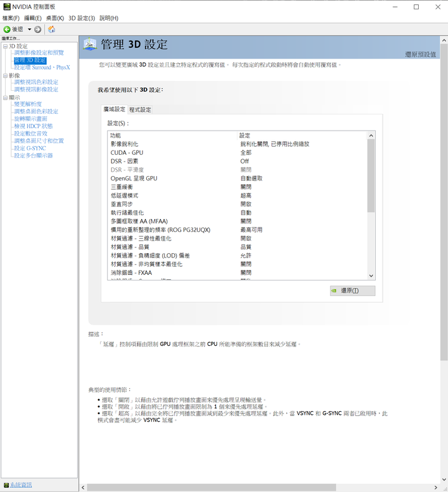Screen dimensions: 448x492
Task: Select the 低延遲模式 setting row
Action: click(237, 195)
